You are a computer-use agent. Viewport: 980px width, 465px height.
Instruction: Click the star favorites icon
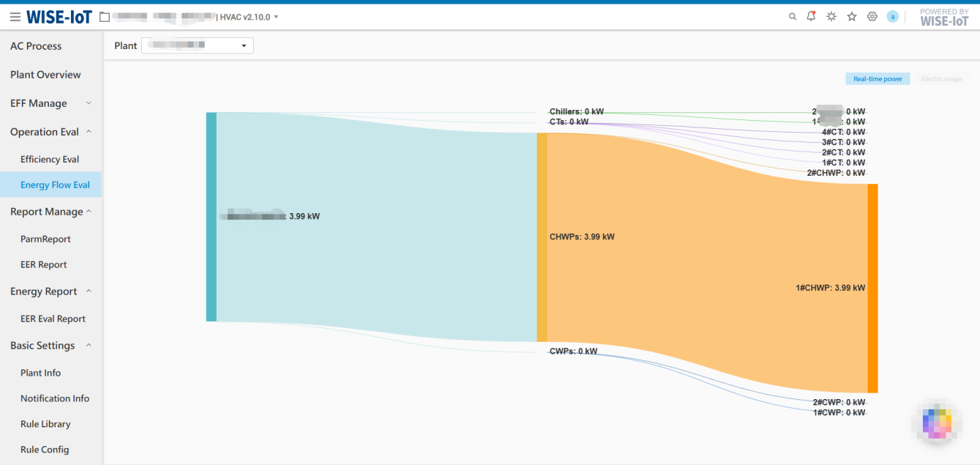click(x=852, y=17)
